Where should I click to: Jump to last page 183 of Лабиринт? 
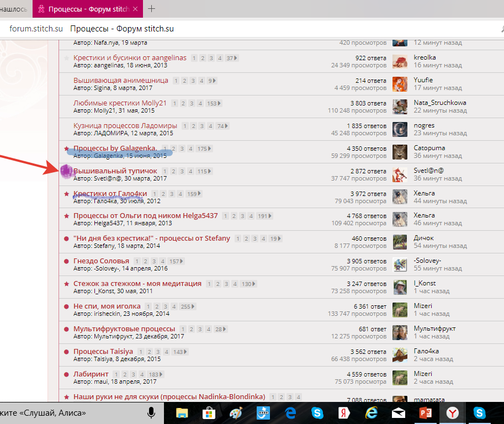(x=156, y=374)
